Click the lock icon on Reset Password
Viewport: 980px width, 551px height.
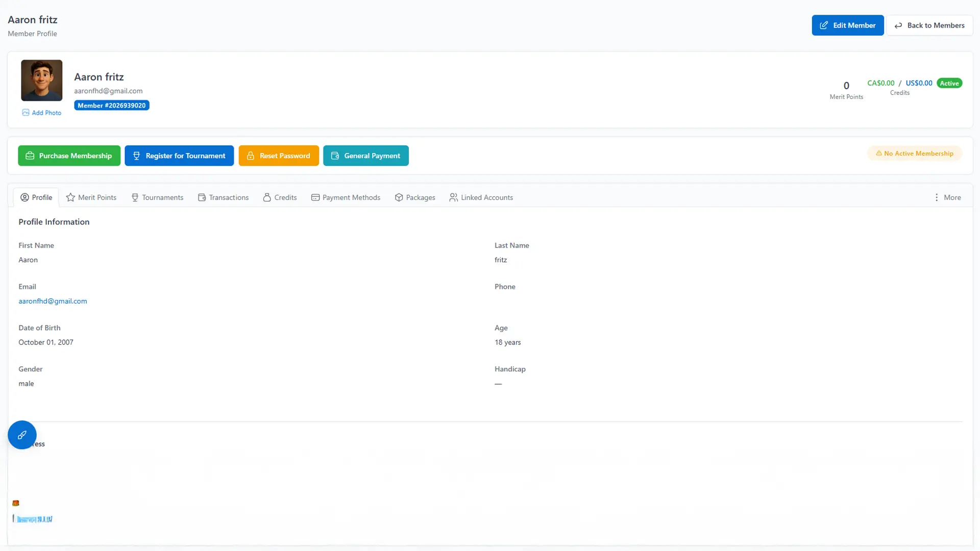click(250, 156)
